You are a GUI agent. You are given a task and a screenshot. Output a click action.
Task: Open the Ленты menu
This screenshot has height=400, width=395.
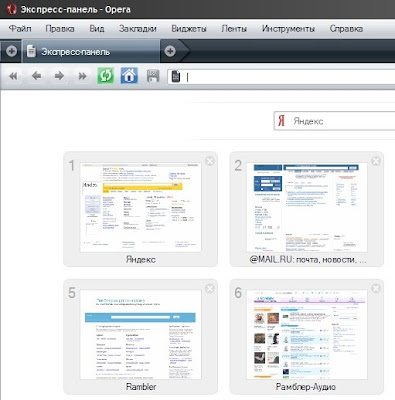coord(234,29)
